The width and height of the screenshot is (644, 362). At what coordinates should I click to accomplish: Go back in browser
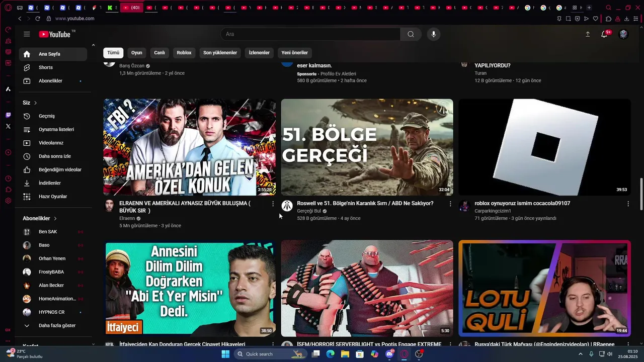click(20, 19)
